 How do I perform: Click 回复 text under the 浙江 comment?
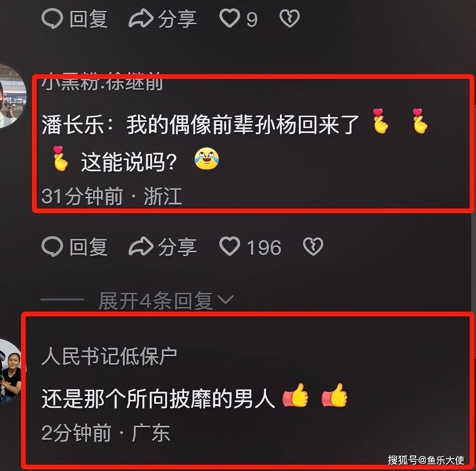[88, 247]
